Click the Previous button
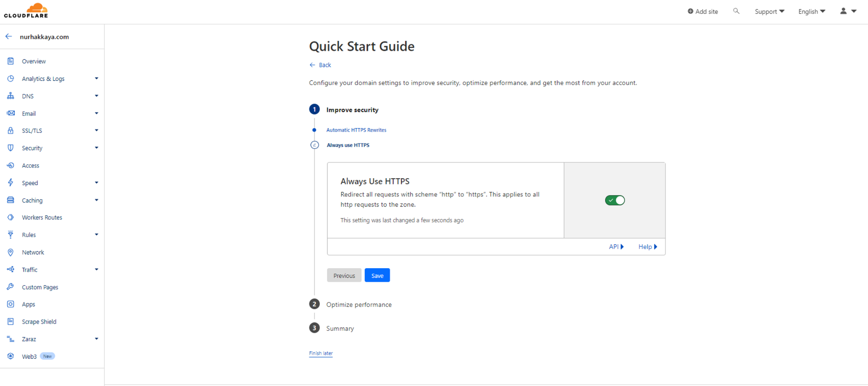The width and height of the screenshot is (868, 386). 344,275
